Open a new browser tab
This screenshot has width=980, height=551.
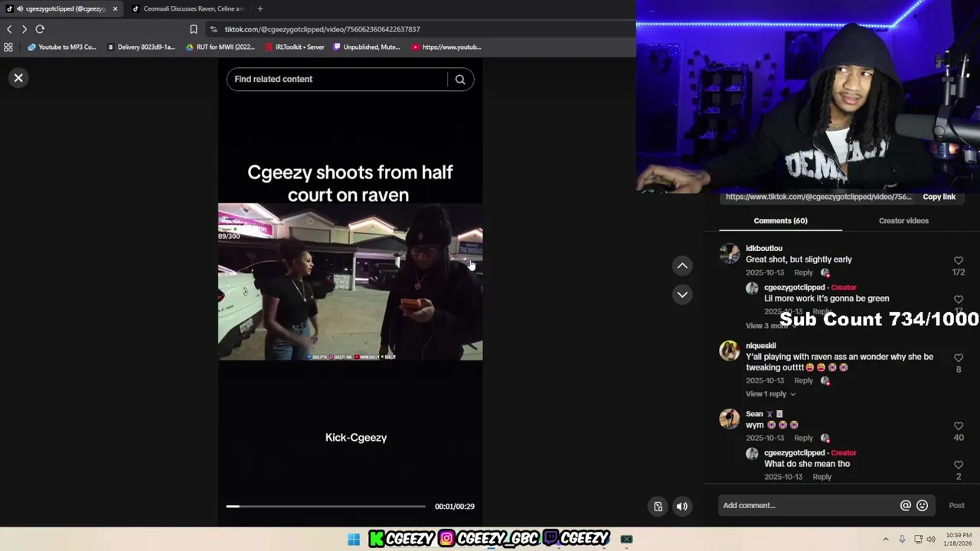pyautogui.click(x=260, y=8)
